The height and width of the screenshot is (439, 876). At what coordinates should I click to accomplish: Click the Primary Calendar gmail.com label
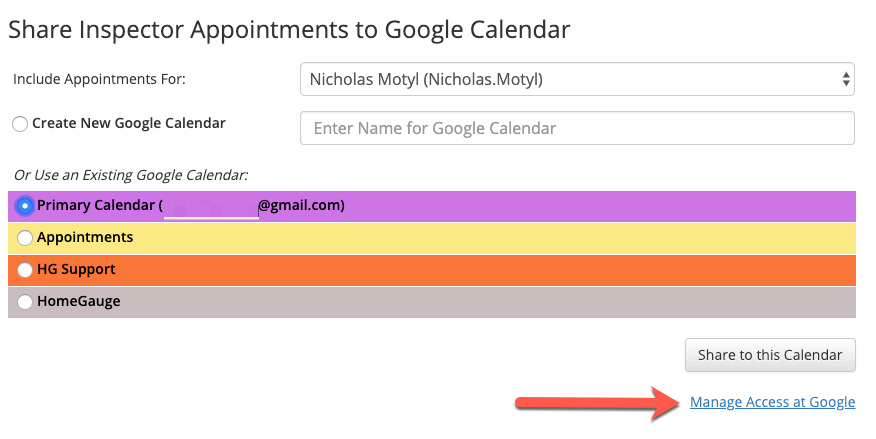tap(190, 206)
